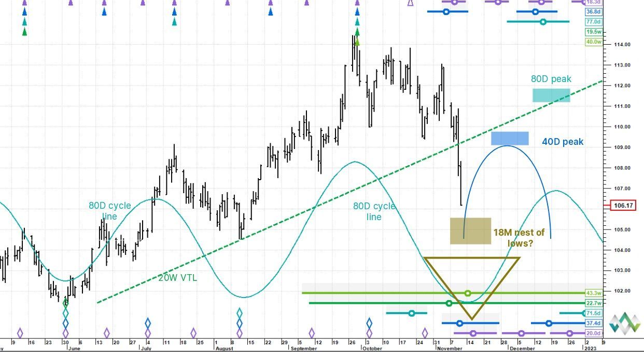The width and height of the screenshot is (644, 352).
Task: Click the 22.7w line's circle slider handle
Action: pyautogui.click(x=449, y=303)
